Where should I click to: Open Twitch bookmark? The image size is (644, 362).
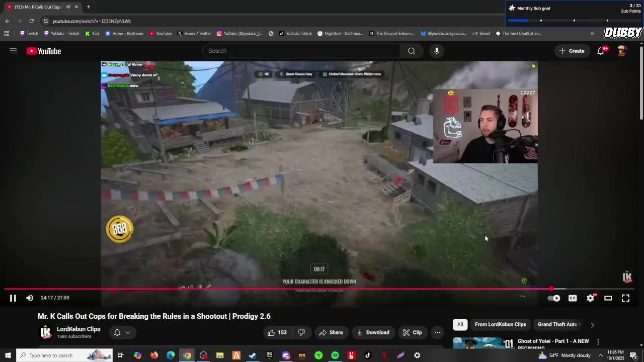point(29,34)
